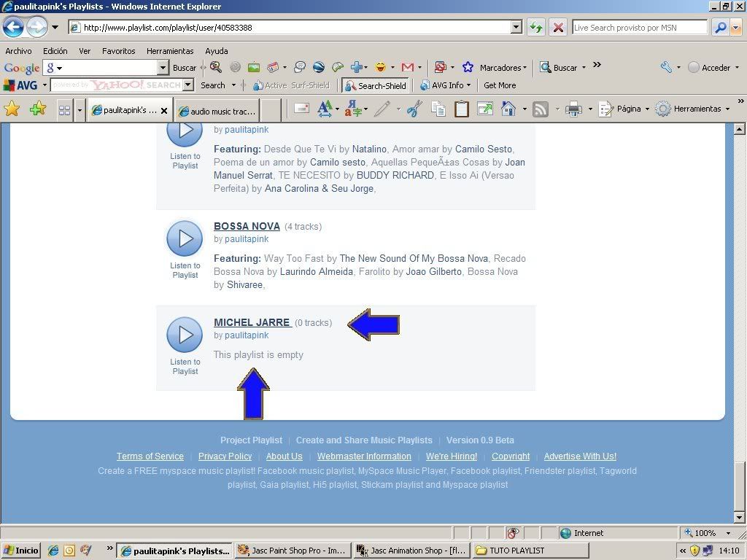The width and height of the screenshot is (747, 560).
Task: Click the printer icon in command bar
Action: [573, 109]
